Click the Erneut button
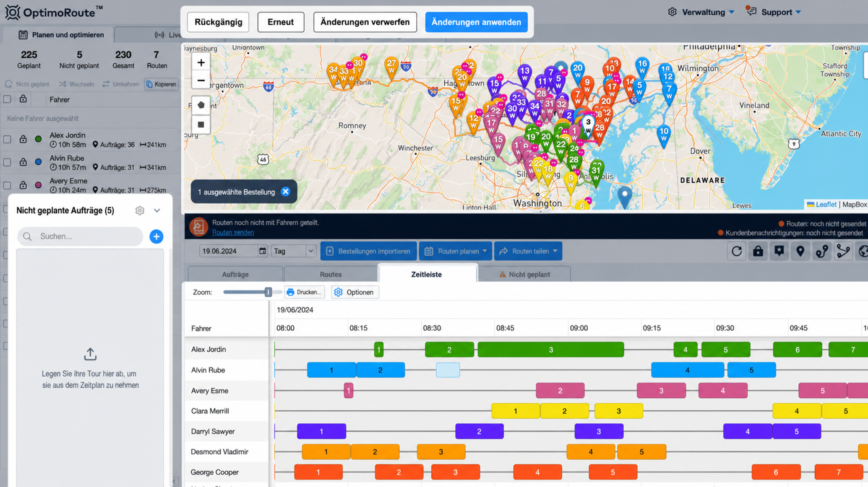Viewport: 868px width, 487px height. point(281,22)
